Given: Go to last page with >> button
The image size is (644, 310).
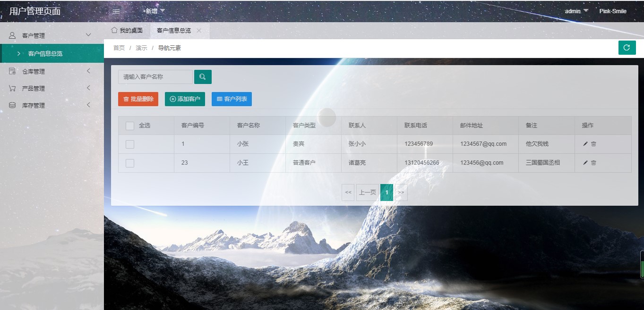Looking at the screenshot, I should [x=401, y=193].
